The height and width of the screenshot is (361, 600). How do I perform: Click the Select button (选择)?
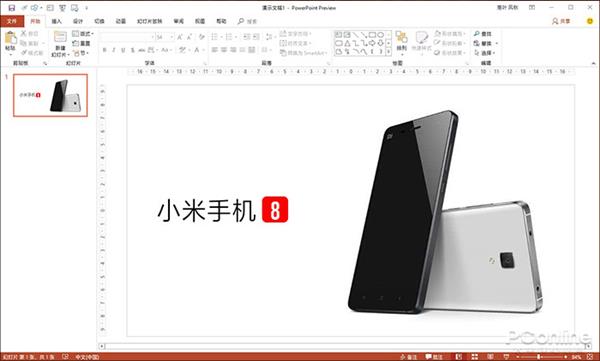pyautogui.click(x=484, y=53)
